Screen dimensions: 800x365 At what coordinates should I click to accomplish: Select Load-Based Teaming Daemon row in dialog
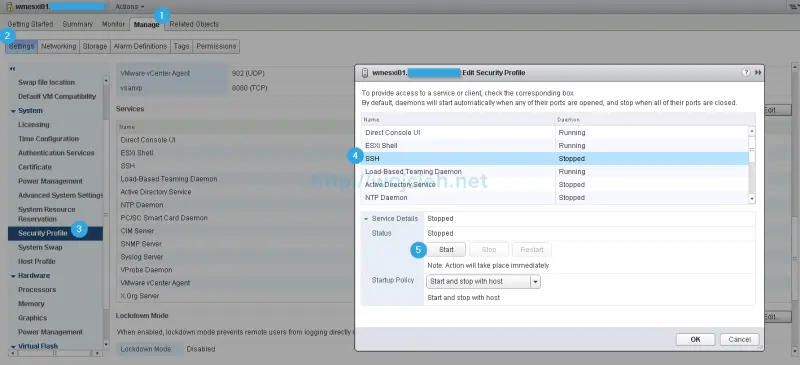coord(555,172)
